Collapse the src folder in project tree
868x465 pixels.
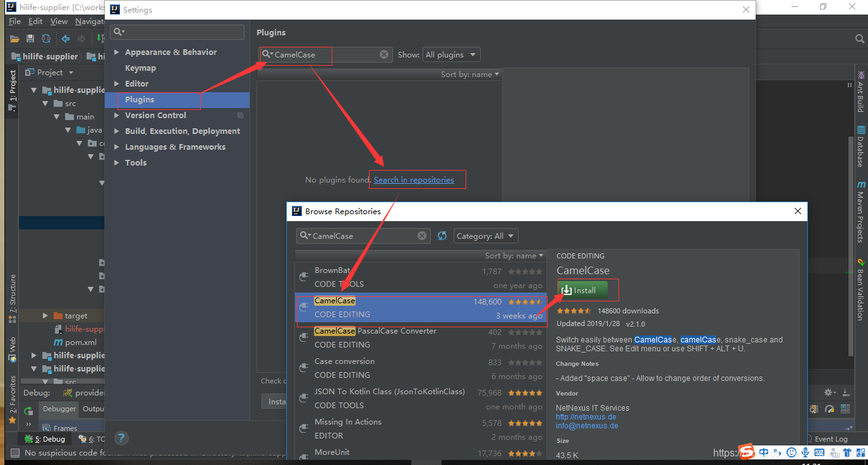pyautogui.click(x=45, y=103)
